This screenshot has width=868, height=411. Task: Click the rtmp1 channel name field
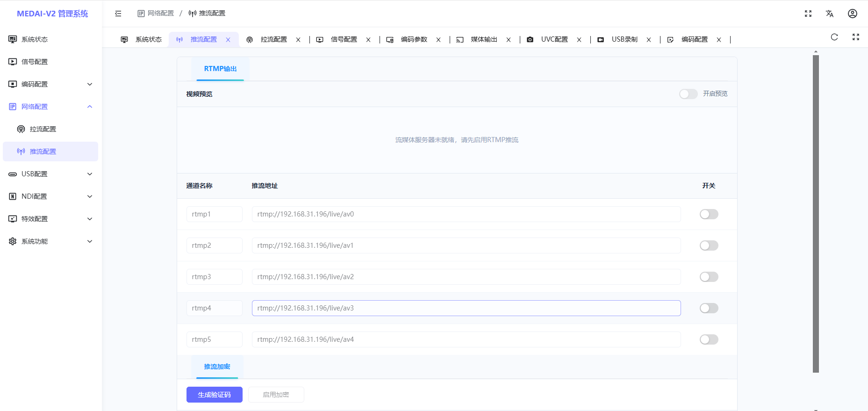coord(215,214)
